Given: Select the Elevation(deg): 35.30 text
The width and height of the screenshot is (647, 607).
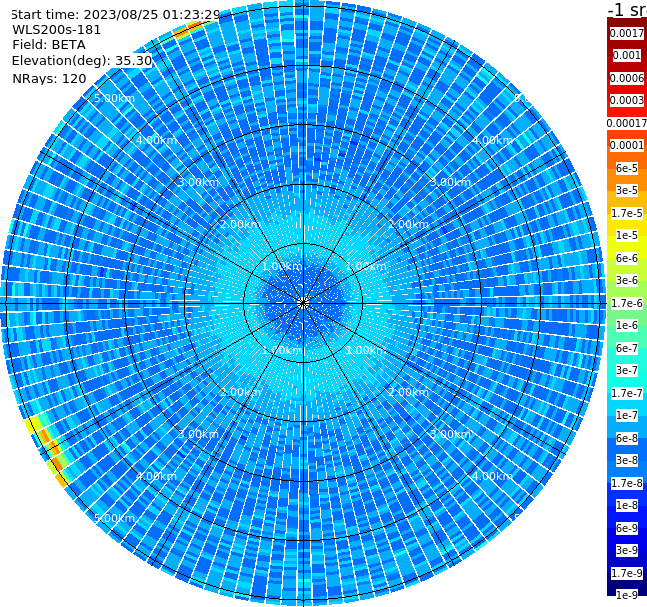Looking at the screenshot, I should (82, 61).
